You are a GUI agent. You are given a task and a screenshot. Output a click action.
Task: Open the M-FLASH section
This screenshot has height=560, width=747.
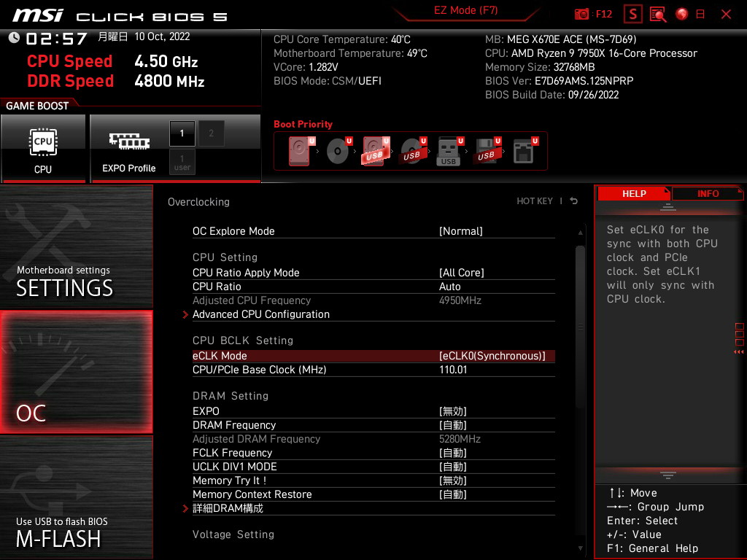tap(76, 497)
